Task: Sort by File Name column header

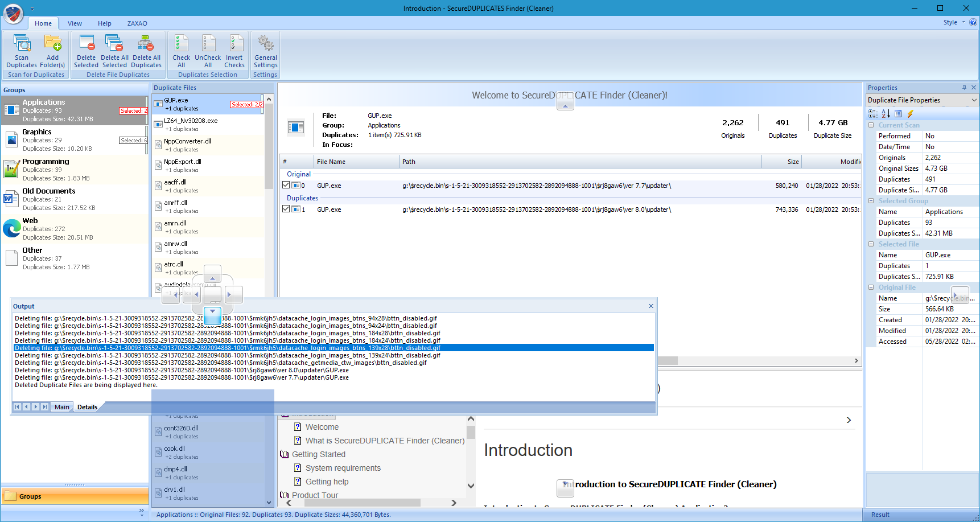Action: (356, 162)
